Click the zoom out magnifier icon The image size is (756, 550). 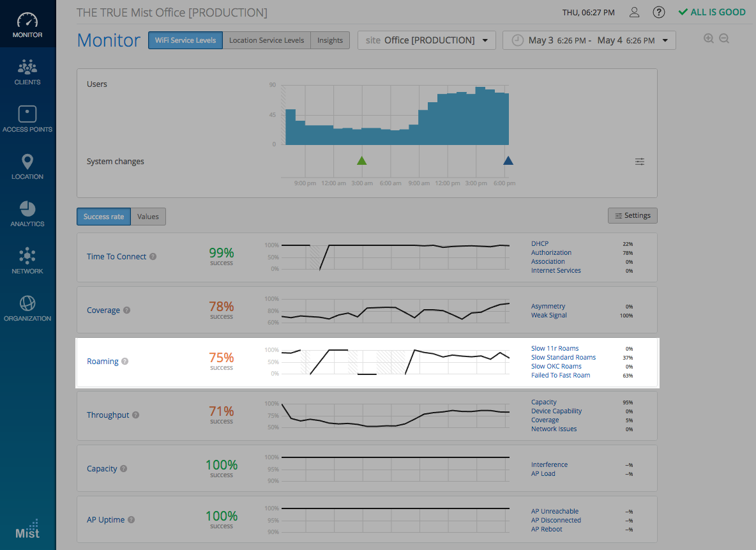723,38
